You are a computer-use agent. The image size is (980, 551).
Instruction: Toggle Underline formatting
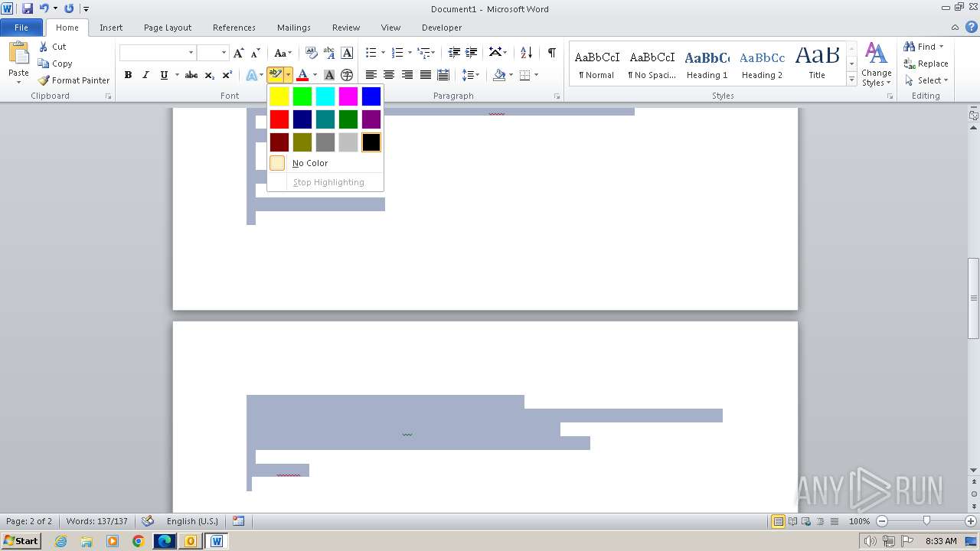coord(164,75)
